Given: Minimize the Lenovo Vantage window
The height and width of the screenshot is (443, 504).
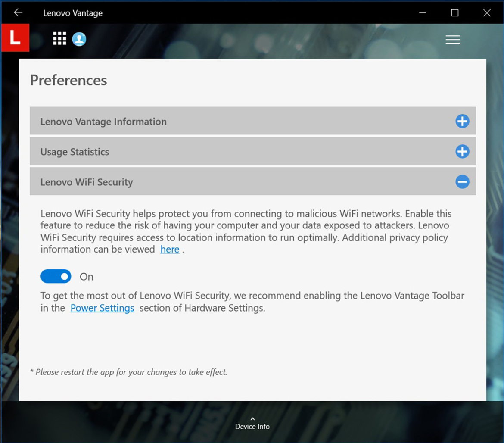Looking at the screenshot, I should point(423,13).
